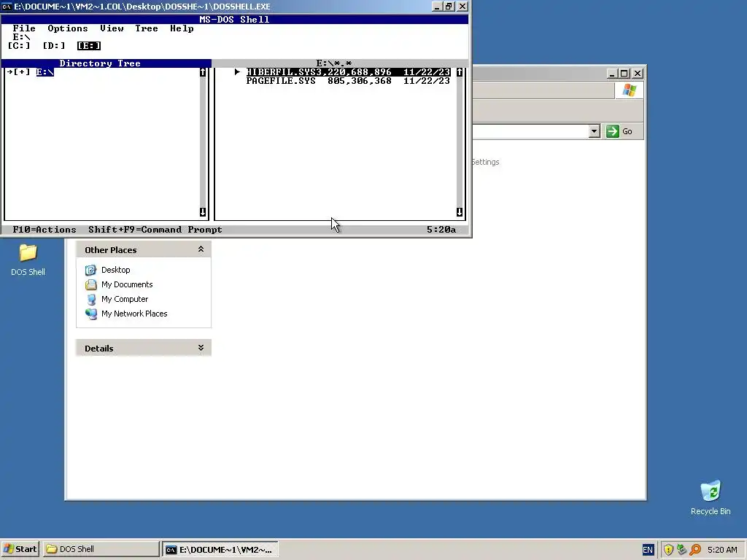The width and height of the screenshot is (747, 560).
Task: Select drive C: in DOS Shell
Action: click(x=19, y=46)
